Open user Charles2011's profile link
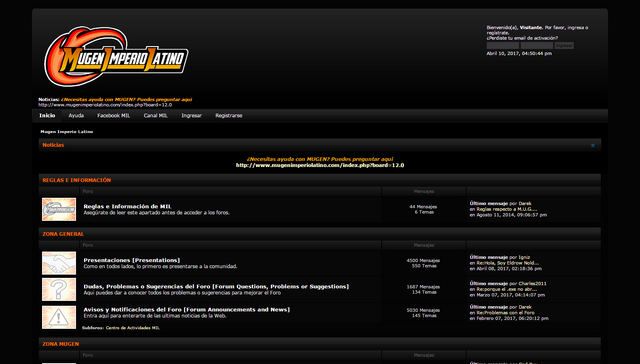 [x=532, y=283]
